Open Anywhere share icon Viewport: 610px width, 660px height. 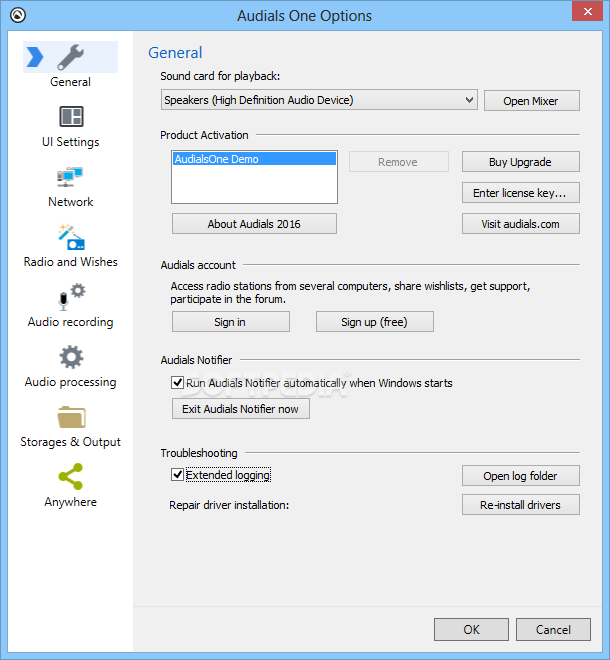point(71,477)
